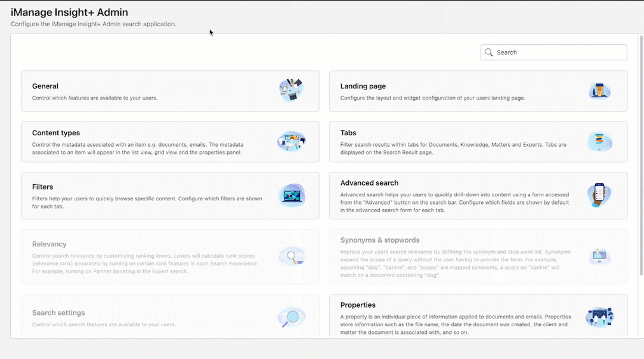Open the General settings title
Screen dimensions: 644x359
[45, 86]
